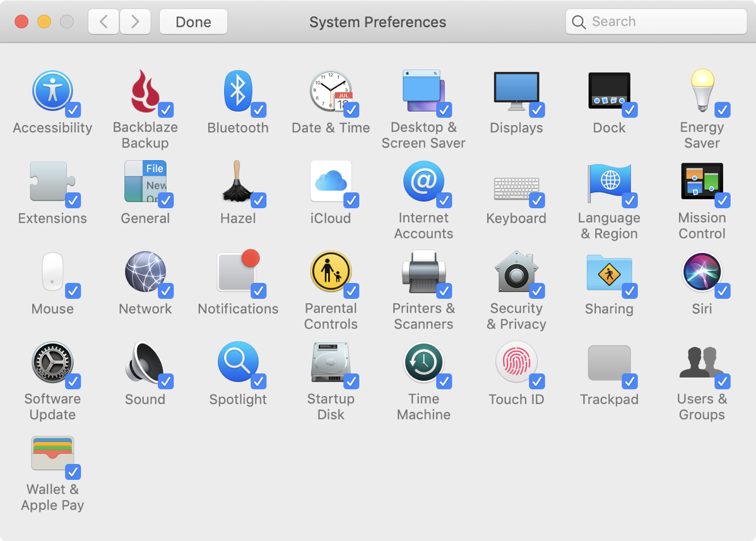Screen dimensions: 756x541
Task: Open the Language & Region flag icon
Action: (x=609, y=183)
